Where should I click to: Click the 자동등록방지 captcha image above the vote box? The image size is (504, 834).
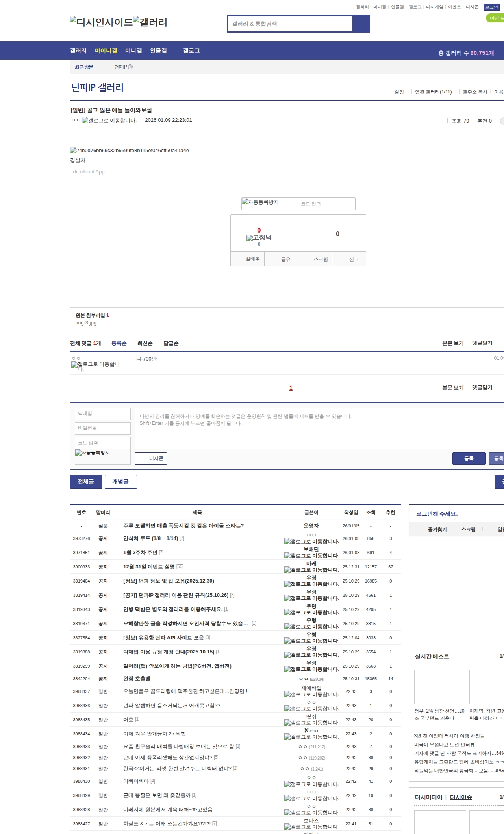pyautogui.click(x=260, y=202)
